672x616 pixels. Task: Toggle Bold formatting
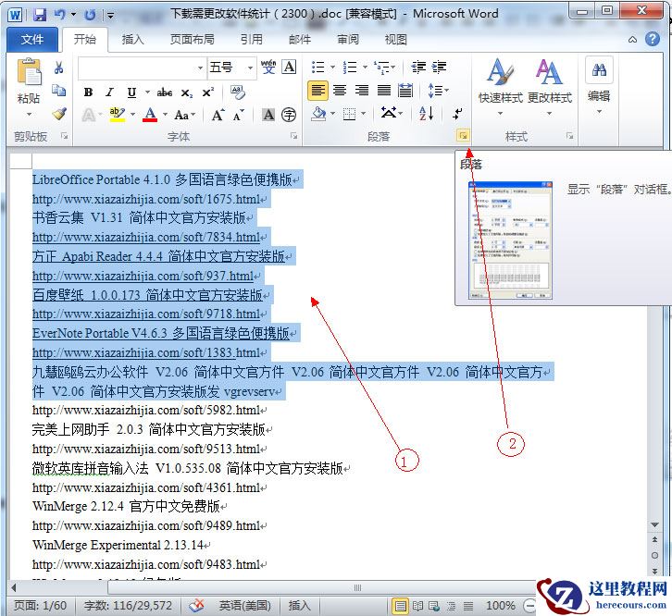(88, 92)
